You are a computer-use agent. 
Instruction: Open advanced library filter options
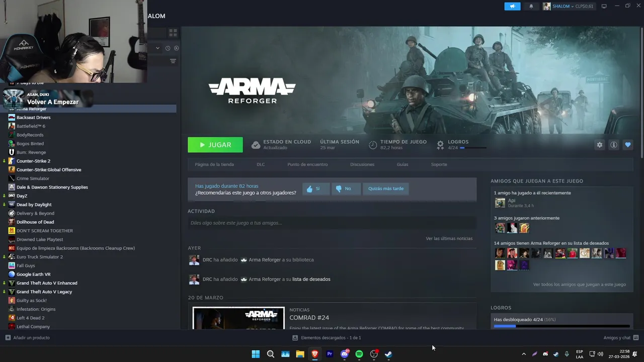click(173, 61)
